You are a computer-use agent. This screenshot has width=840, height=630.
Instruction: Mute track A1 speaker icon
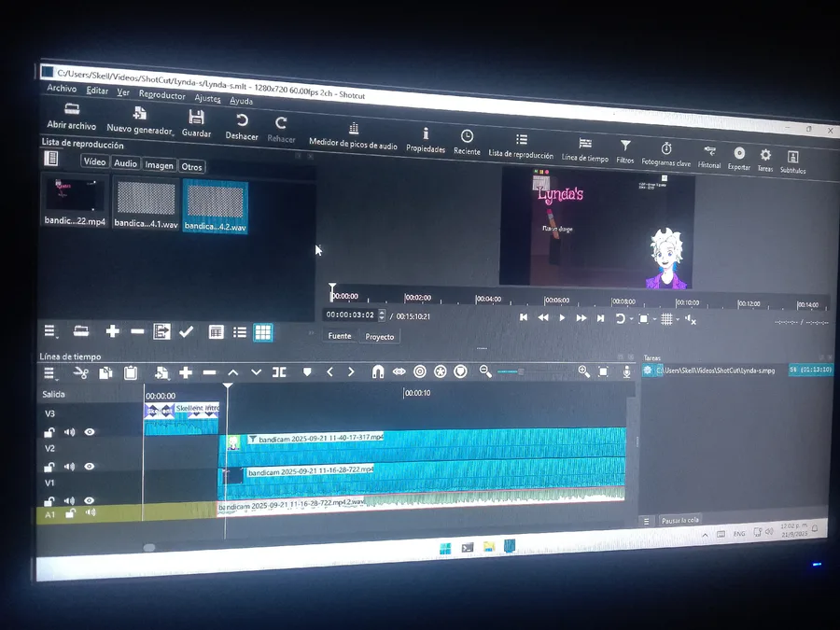coord(91,512)
